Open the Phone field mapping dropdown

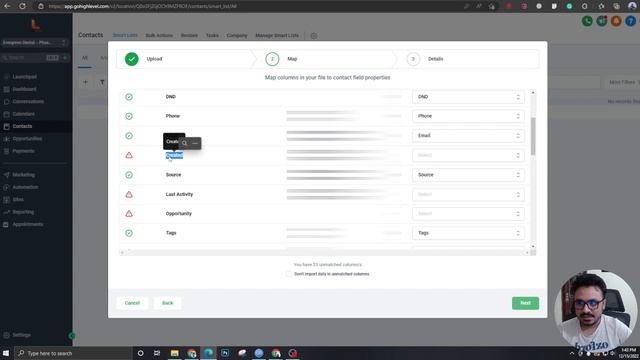click(x=468, y=116)
